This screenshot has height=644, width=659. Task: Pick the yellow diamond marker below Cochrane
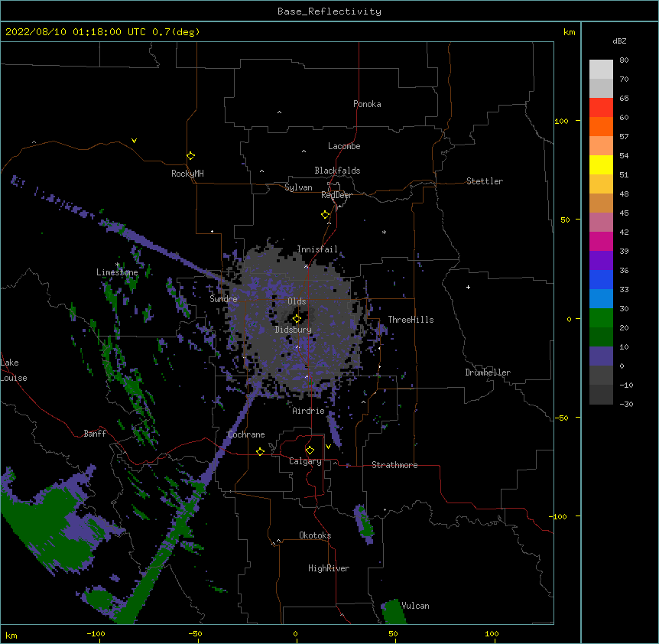(260, 451)
